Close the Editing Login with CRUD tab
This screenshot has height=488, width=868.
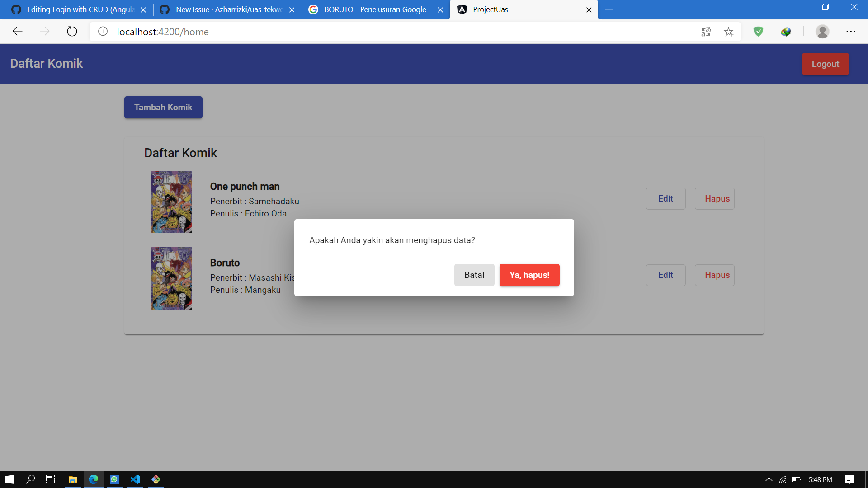click(x=143, y=10)
